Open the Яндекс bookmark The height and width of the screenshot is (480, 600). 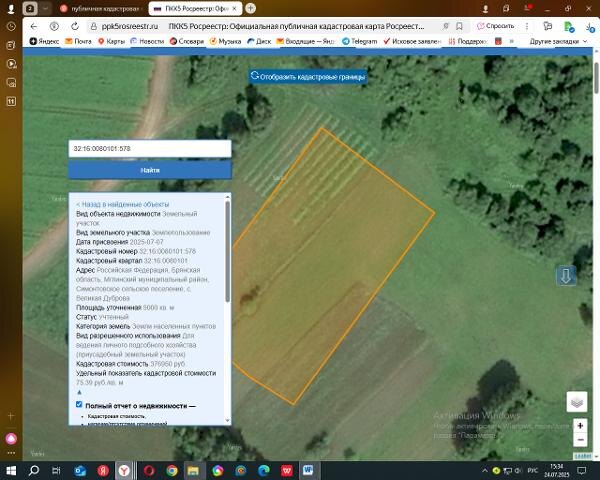point(44,41)
